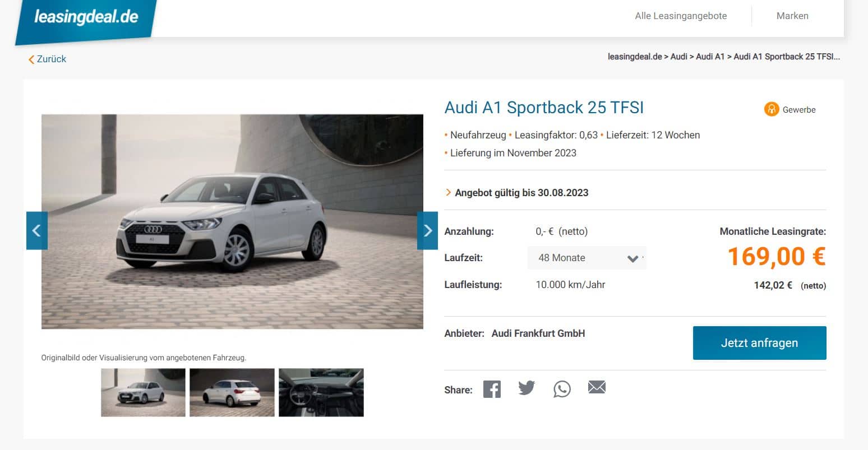Click the Anzahlung 0,- € (netto) value

[562, 231]
